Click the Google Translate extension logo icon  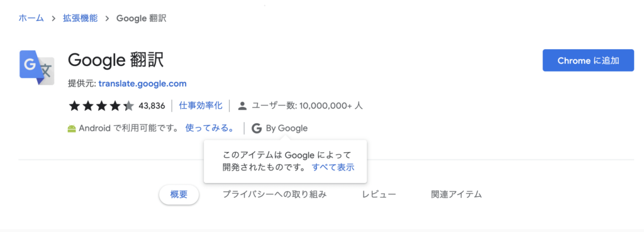coord(37,68)
